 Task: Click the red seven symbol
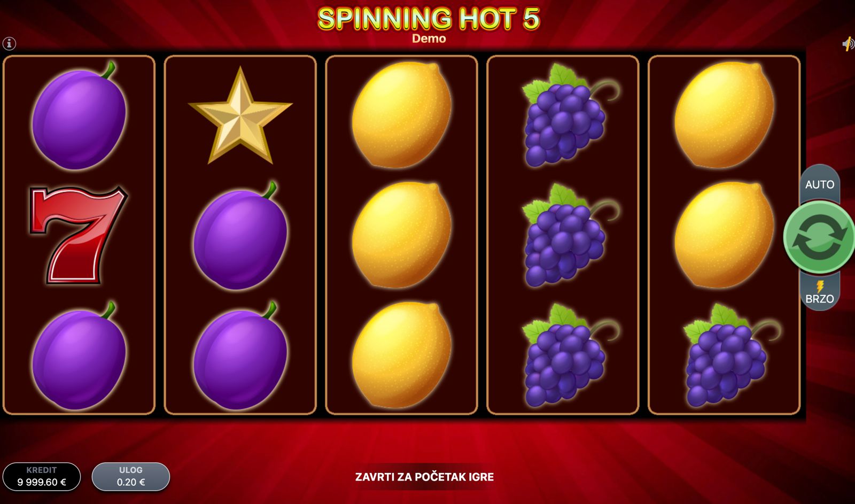click(x=78, y=234)
